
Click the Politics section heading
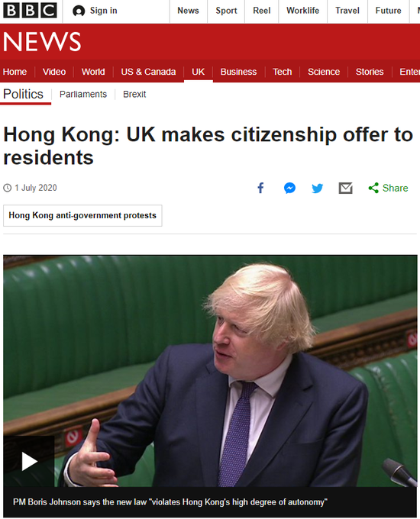23,94
